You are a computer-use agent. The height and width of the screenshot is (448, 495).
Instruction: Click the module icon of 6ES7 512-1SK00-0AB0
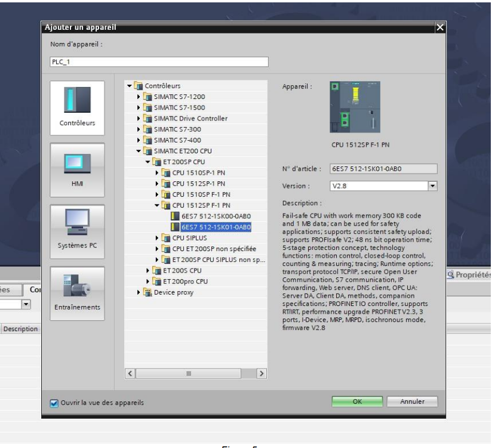tap(175, 216)
